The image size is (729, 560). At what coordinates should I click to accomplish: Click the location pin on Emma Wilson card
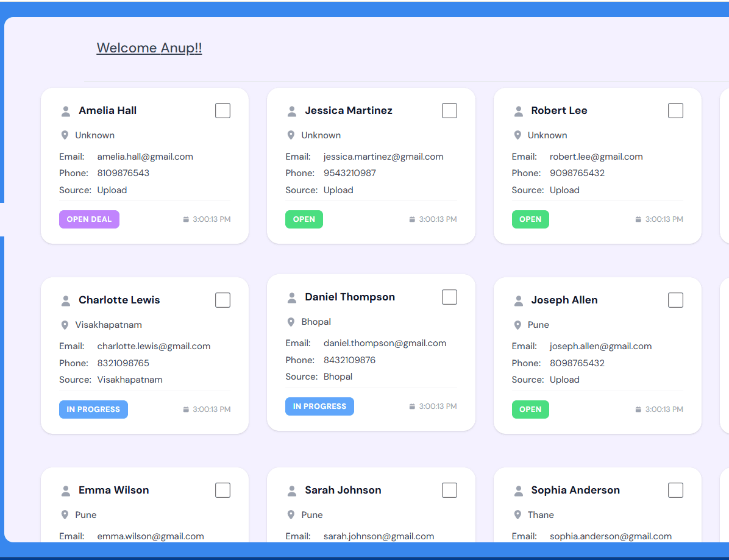tap(64, 514)
